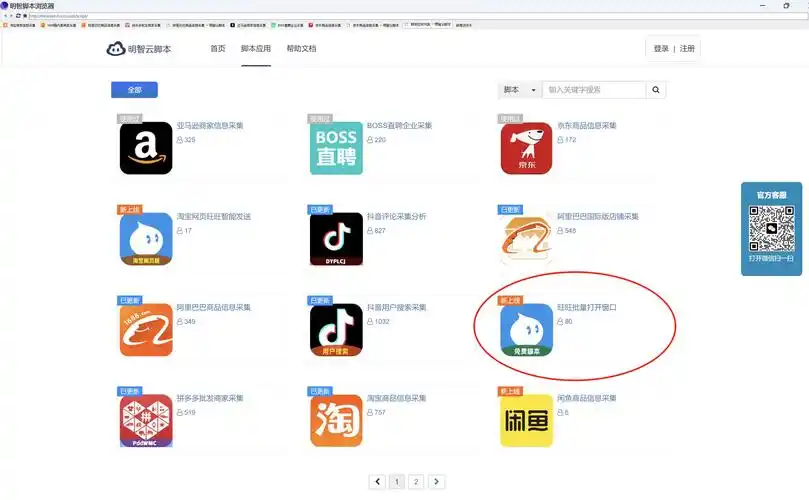Open 拼多多批发商家采集 title link
Screen dimensions: 809x500
coord(210,398)
